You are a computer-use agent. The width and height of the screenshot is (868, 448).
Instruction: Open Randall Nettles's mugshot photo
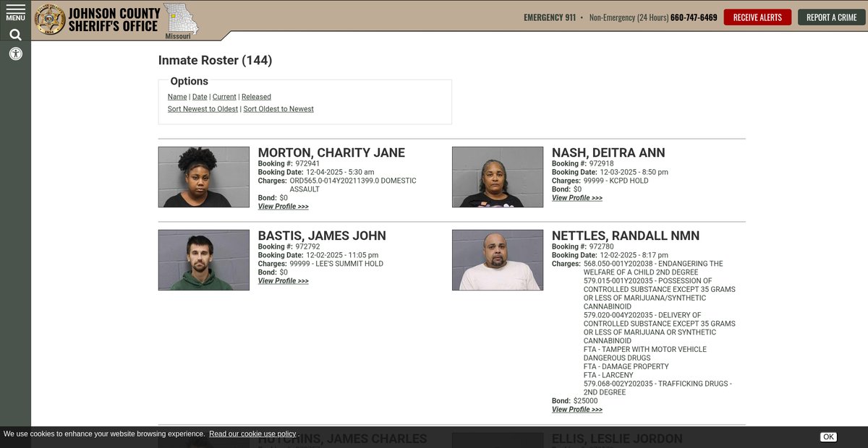498,260
